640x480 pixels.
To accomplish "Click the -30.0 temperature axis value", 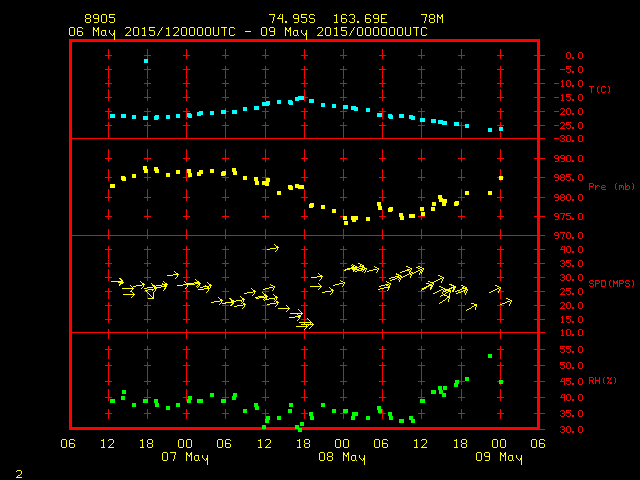I will coord(569,139).
